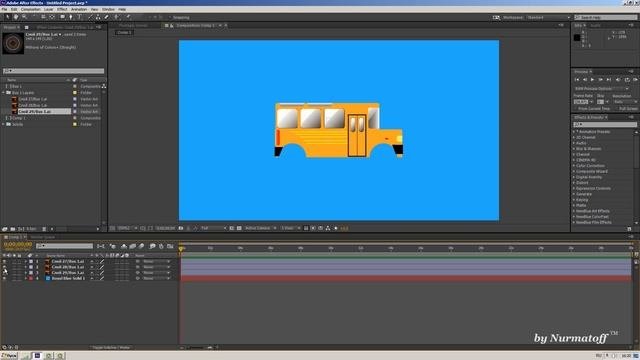Create new folder in Project panel
Viewport: 640px width, 360px height.
pos(13,229)
